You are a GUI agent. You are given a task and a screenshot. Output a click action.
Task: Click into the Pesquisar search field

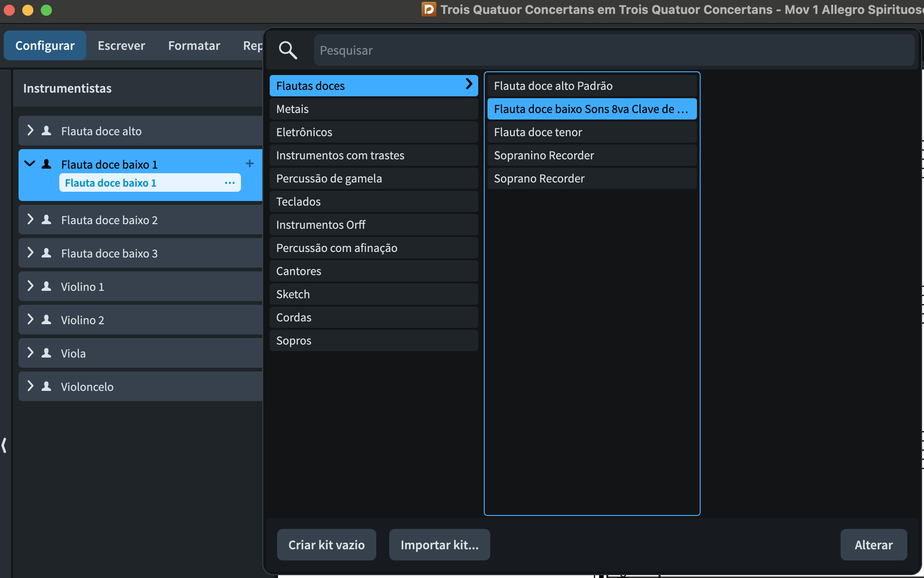[614, 50]
